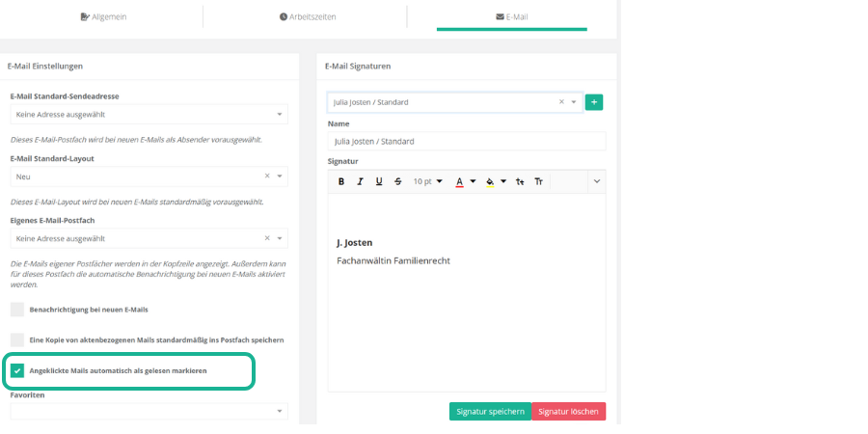Image resolution: width=868 pixels, height=434 pixels.
Task: Clear the E-Mail Standard-Layout selection
Action: (267, 176)
